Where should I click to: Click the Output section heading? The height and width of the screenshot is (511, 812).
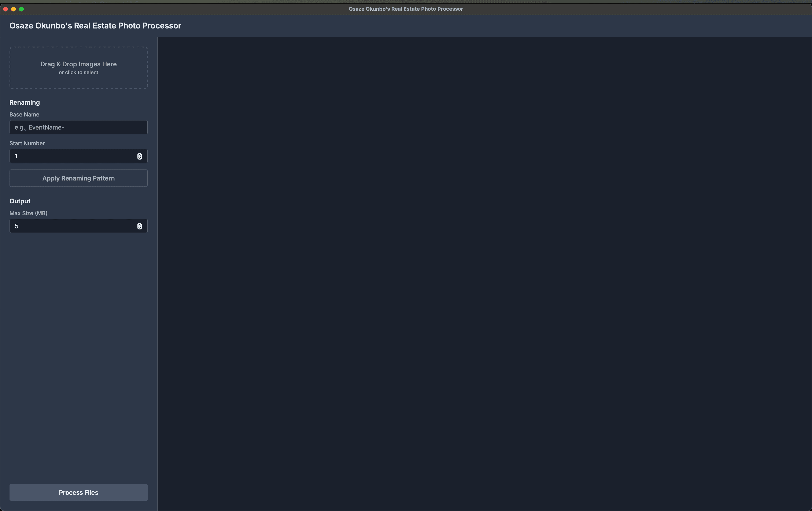(x=20, y=201)
